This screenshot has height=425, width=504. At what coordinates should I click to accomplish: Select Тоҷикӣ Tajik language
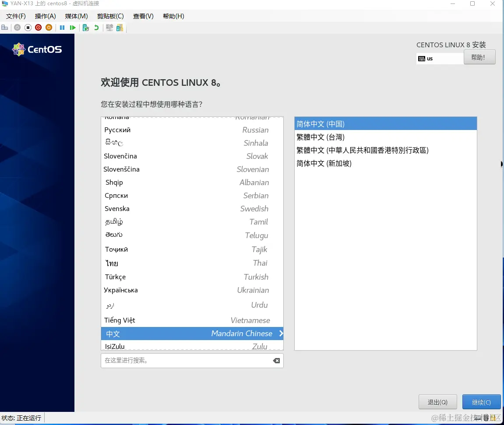click(192, 249)
